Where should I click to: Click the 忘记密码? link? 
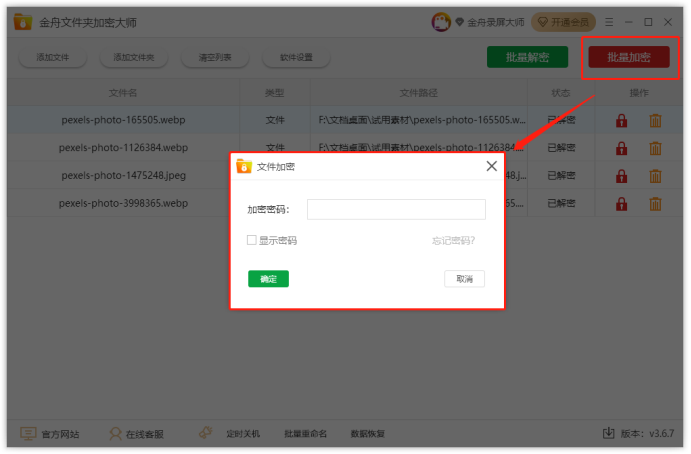(x=453, y=241)
